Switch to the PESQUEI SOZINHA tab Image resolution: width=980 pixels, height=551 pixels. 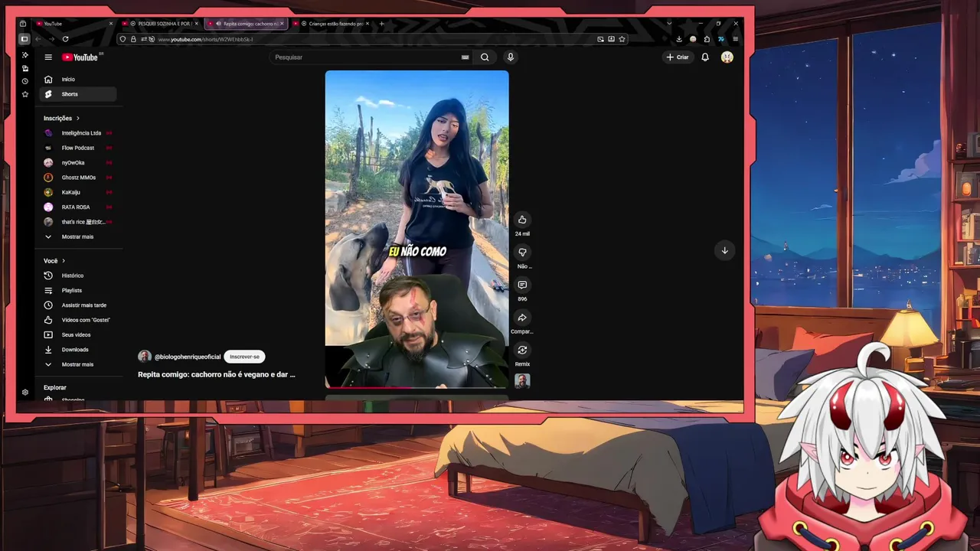coord(159,24)
